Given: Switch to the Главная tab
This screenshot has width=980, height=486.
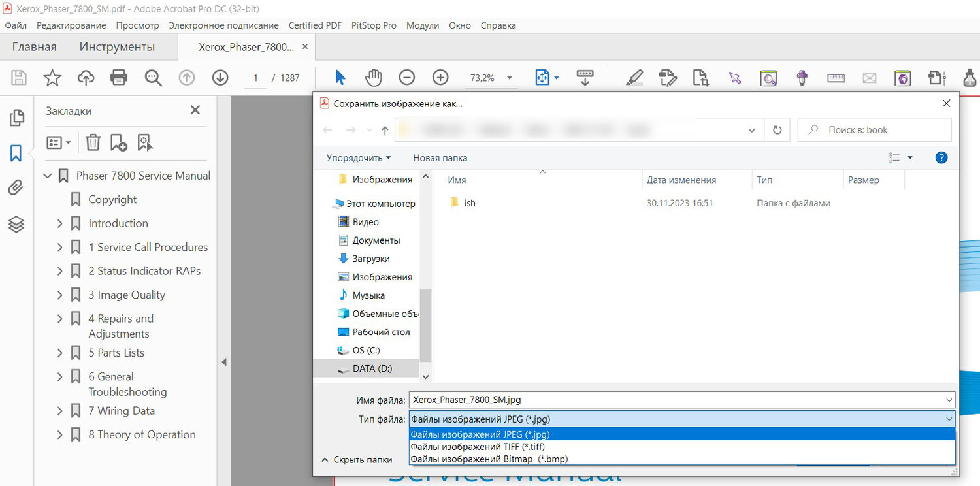Looking at the screenshot, I should (x=34, y=47).
